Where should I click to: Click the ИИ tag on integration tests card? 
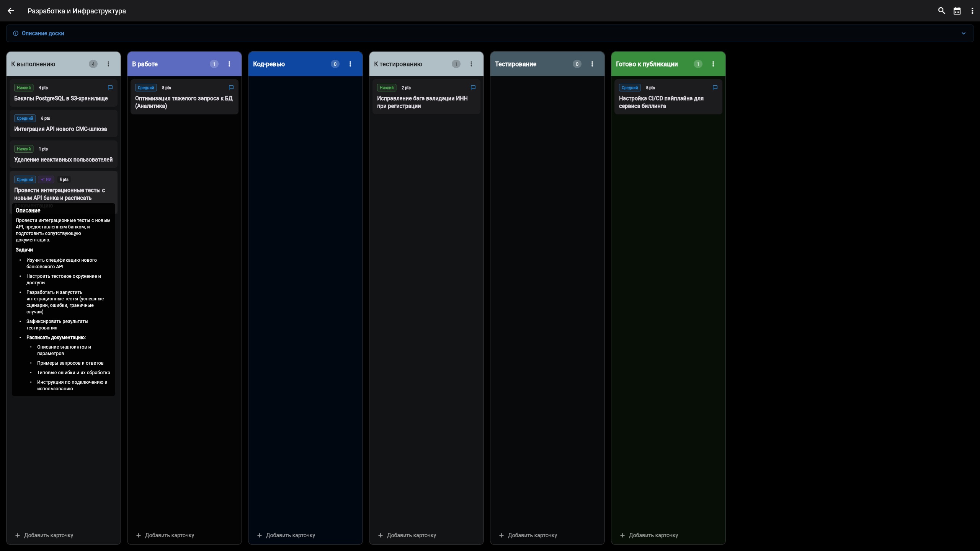[x=46, y=179]
